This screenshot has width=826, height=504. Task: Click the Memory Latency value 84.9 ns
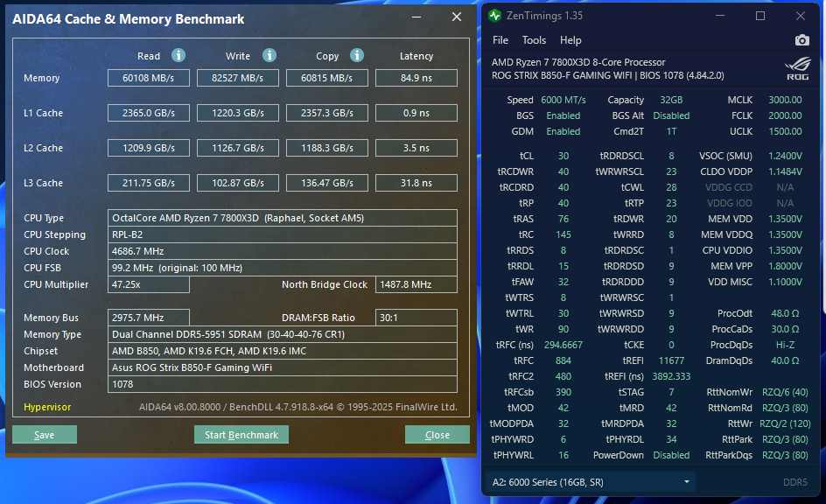pos(416,78)
